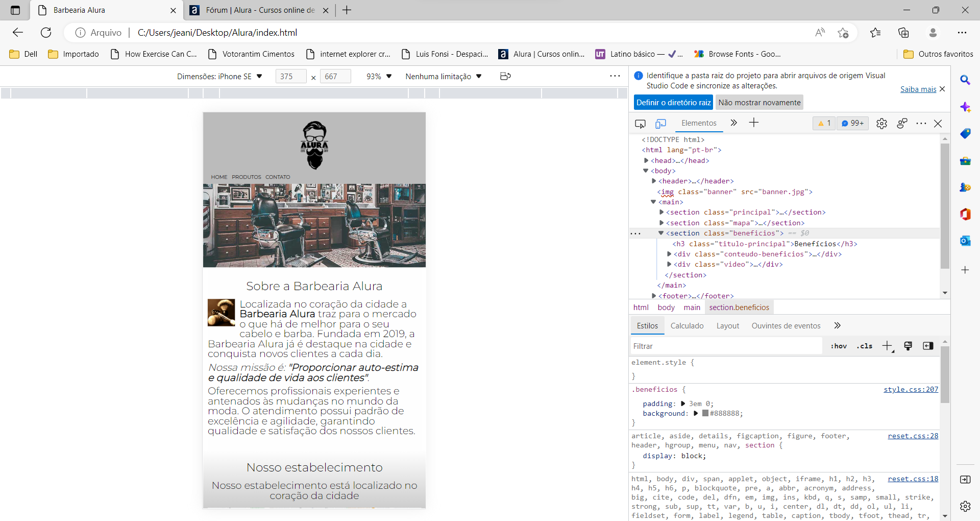The width and height of the screenshot is (980, 521).
Task: Open the style.css:207 source link
Action: point(911,389)
